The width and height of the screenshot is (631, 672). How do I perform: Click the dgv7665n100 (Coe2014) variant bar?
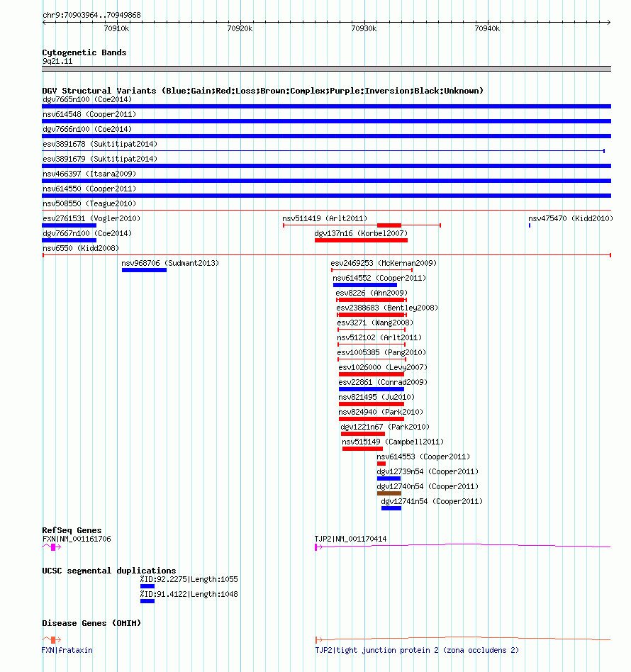(326, 106)
